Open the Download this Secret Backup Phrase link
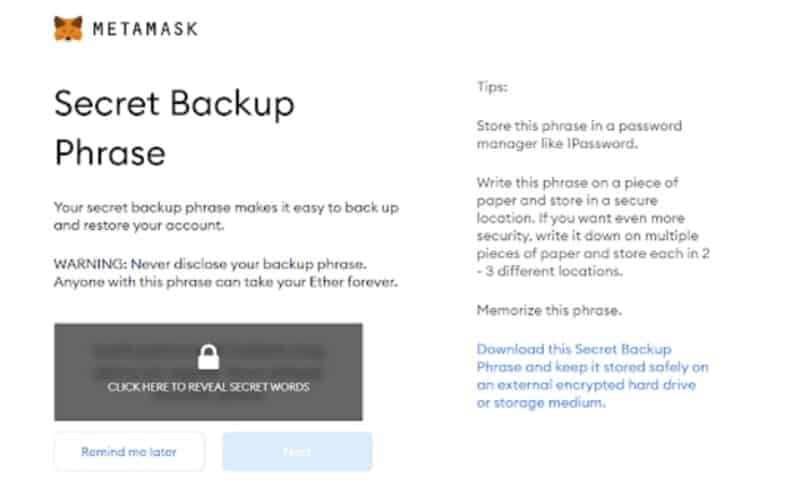800x500 pixels. (592, 376)
